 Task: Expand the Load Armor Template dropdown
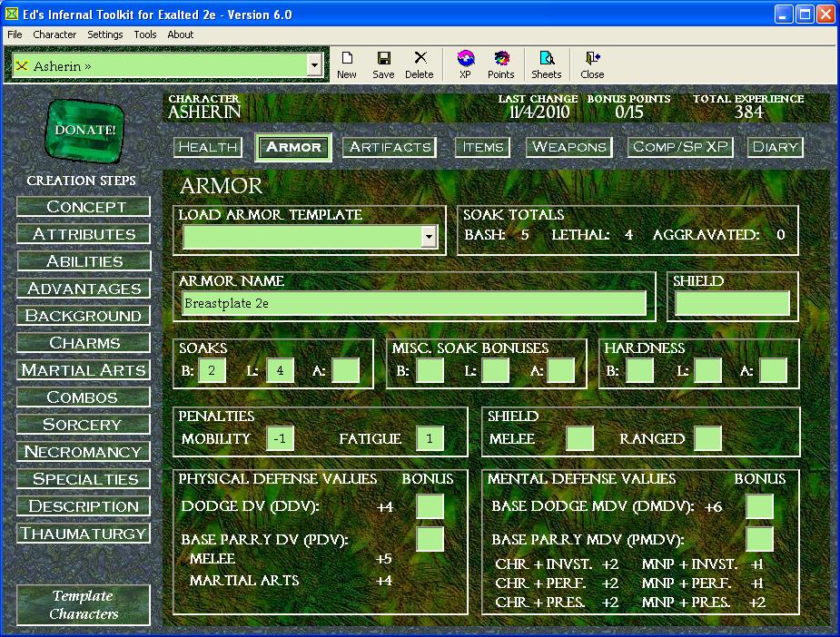pos(429,237)
